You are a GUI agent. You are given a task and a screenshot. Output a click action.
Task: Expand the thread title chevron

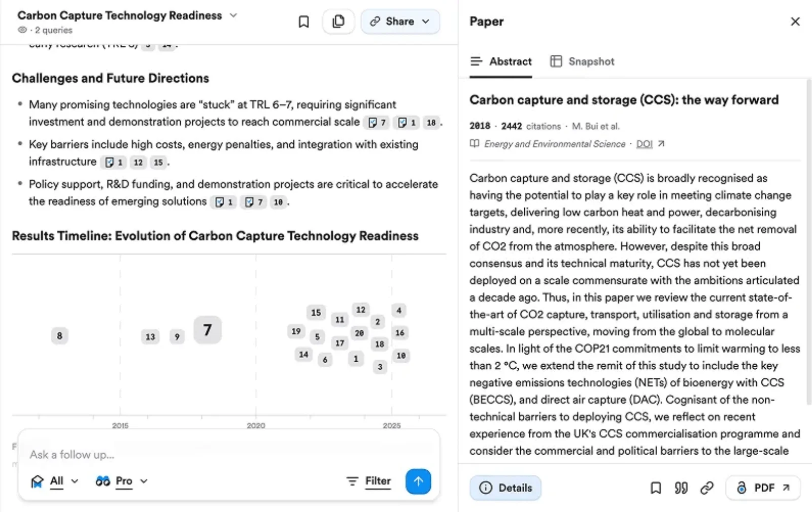(233, 15)
